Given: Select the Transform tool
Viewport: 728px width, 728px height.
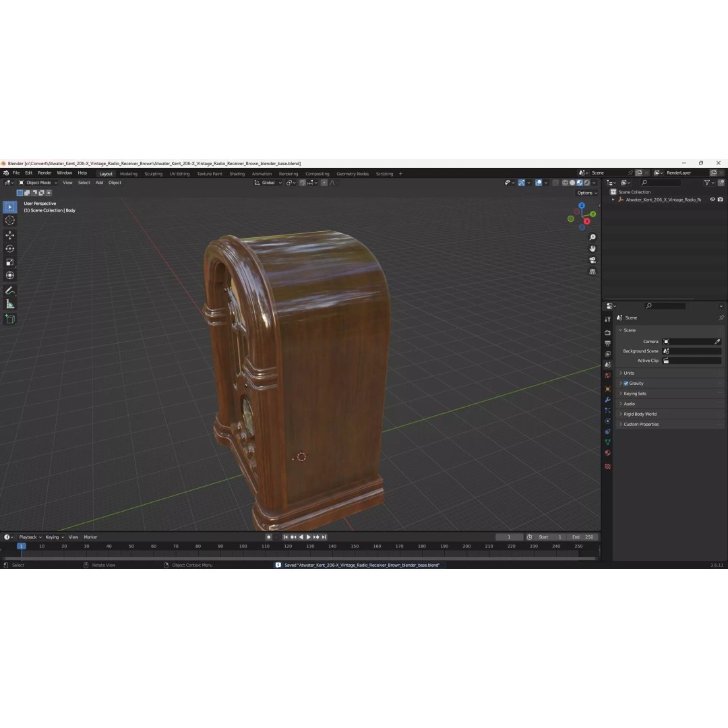Looking at the screenshot, I should 9,276.
